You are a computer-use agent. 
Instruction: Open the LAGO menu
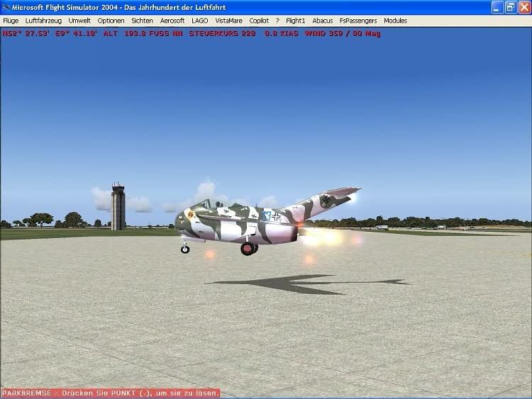pyautogui.click(x=200, y=21)
